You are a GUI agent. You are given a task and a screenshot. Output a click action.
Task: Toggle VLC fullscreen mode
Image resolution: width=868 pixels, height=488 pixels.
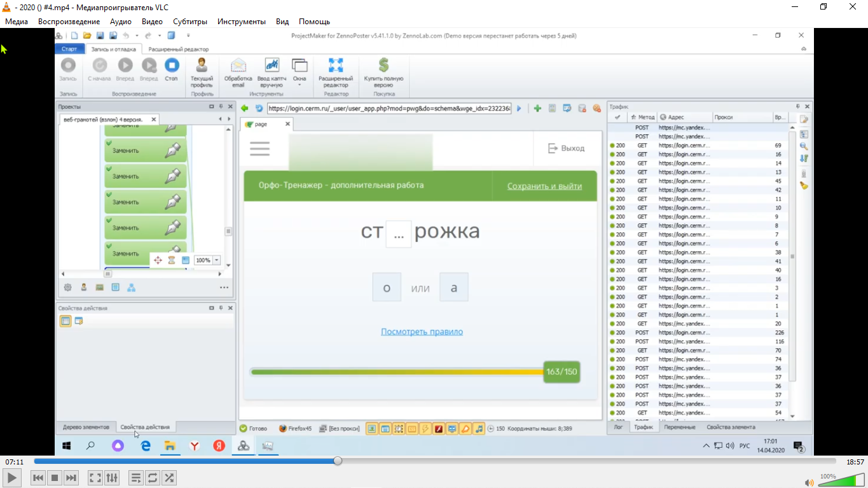pos(95,477)
